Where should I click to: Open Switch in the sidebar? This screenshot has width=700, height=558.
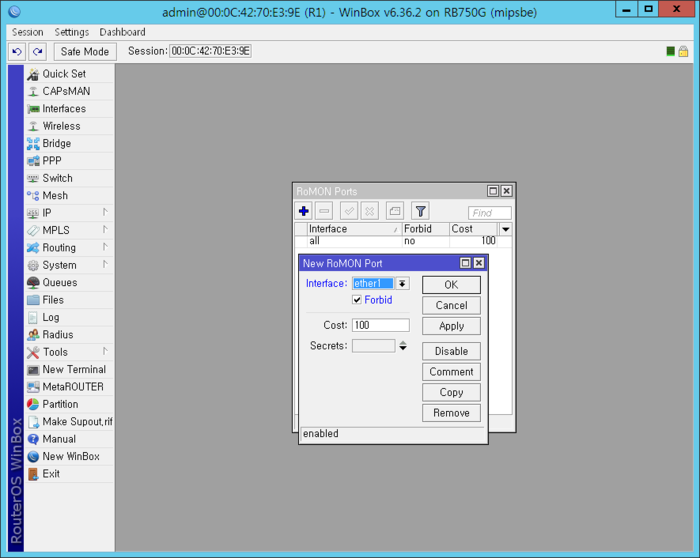(69, 178)
